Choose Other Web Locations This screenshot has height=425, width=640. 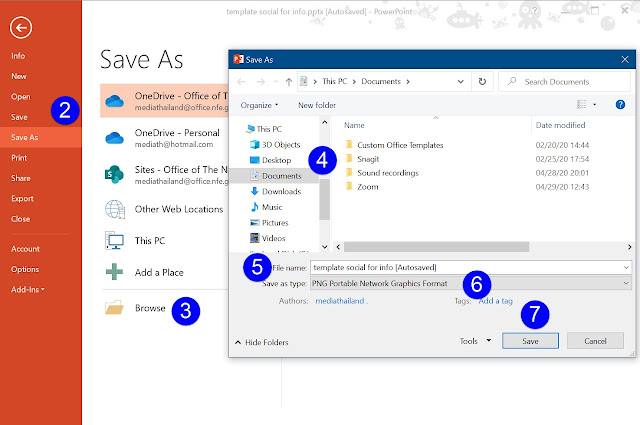[x=164, y=209]
